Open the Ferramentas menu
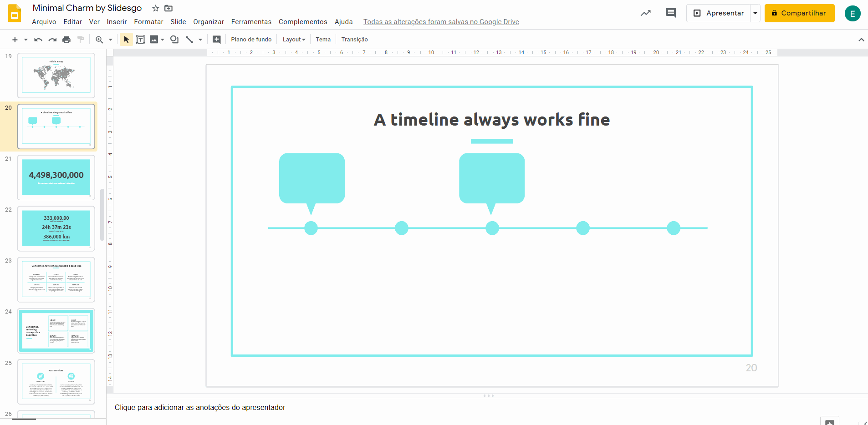This screenshot has width=868, height=425. (x=251, y=22)
